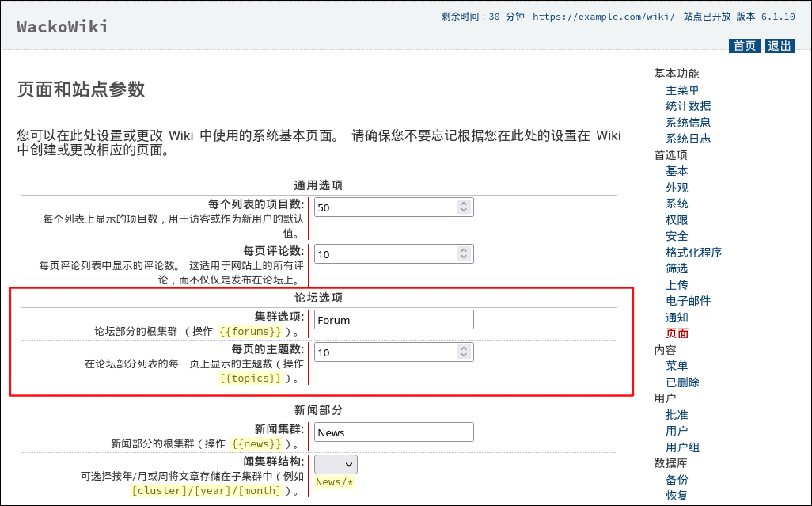Open 系统信息 in sidebar
This screenshot has width=812, height=506.
click(688, 123)
